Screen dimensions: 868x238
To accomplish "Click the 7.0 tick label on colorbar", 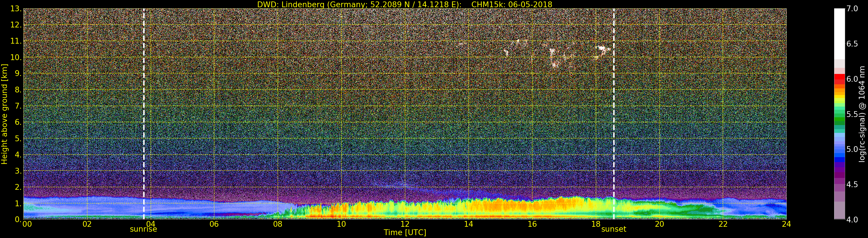I will point(852,9).
